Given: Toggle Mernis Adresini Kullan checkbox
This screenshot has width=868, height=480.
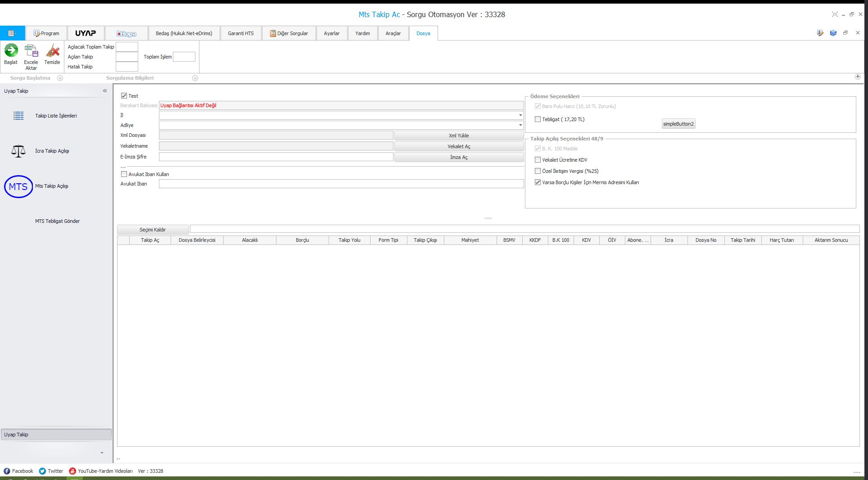Looking at the screenshot, I should 538,182.
